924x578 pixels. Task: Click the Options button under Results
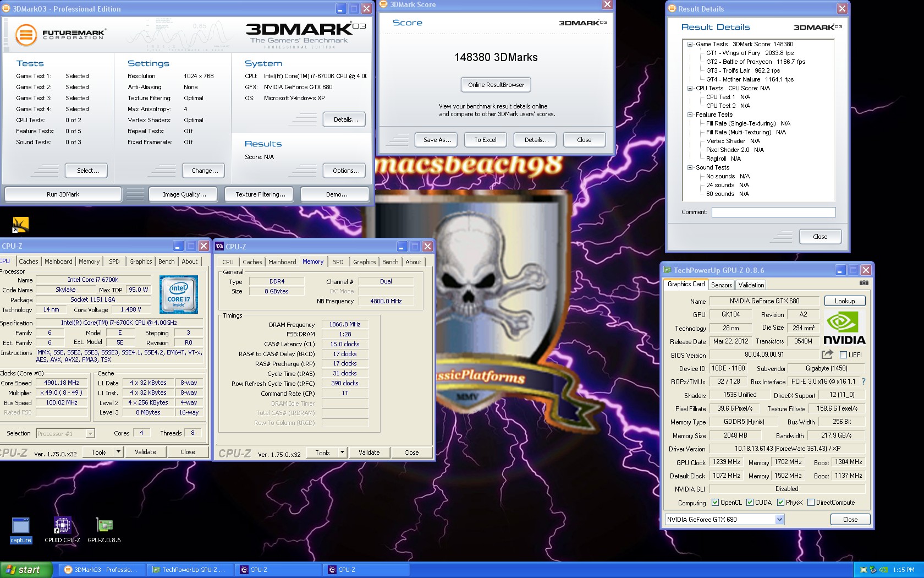tap(345, 171)
